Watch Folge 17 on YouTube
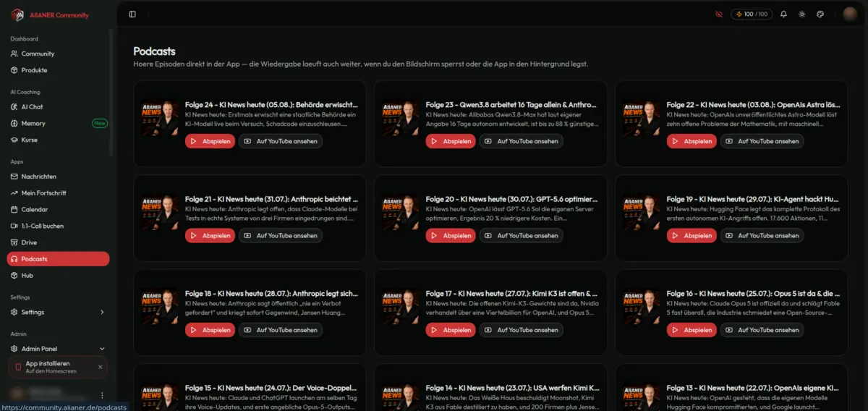868x411 pixels. pos(522,330)
